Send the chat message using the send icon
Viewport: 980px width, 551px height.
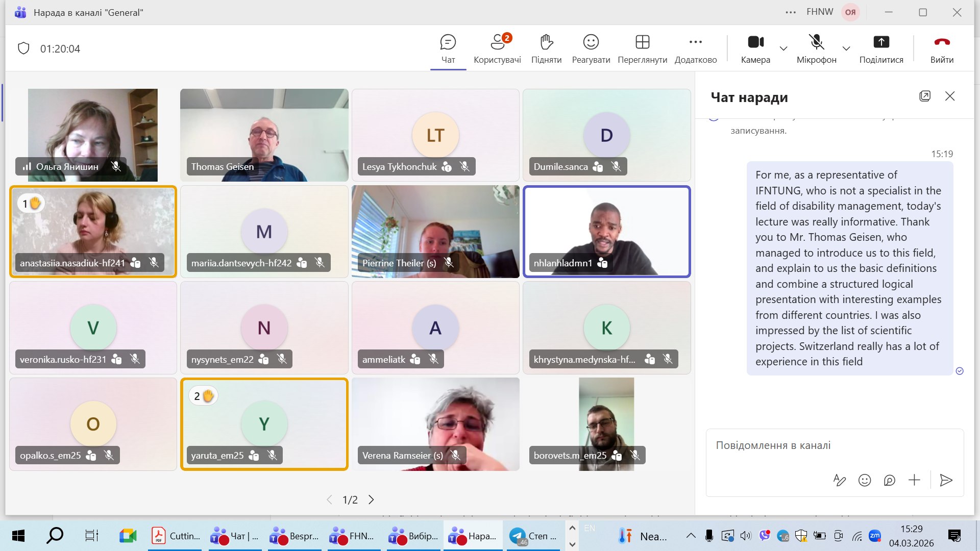(947, 480)
